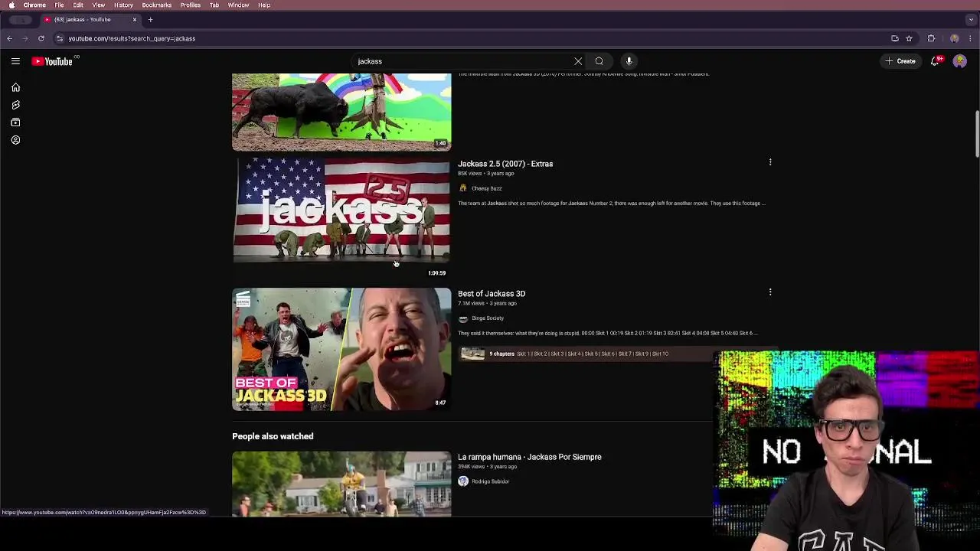Open options for Best of Jackass 3D
The height and width of the screenshot is (551, 980).
pyautogui.click(x=770, y=292)
